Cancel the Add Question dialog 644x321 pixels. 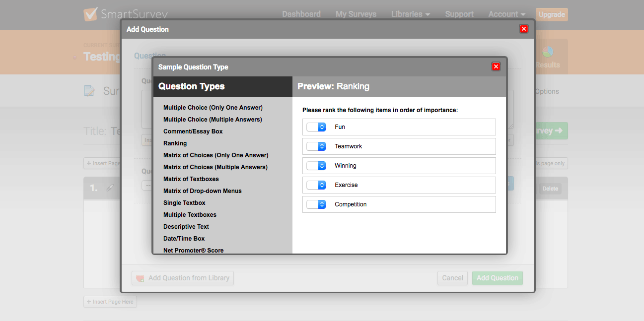[x=453, y=278]
